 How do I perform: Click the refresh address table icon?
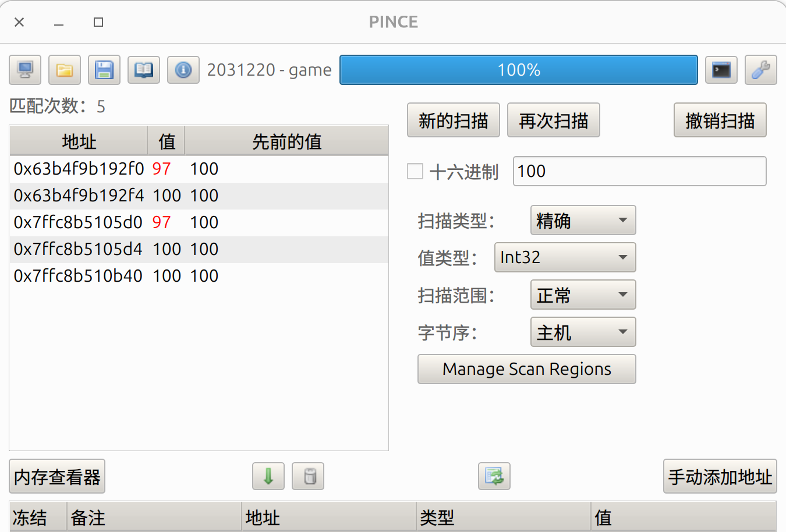pos(494,477)
